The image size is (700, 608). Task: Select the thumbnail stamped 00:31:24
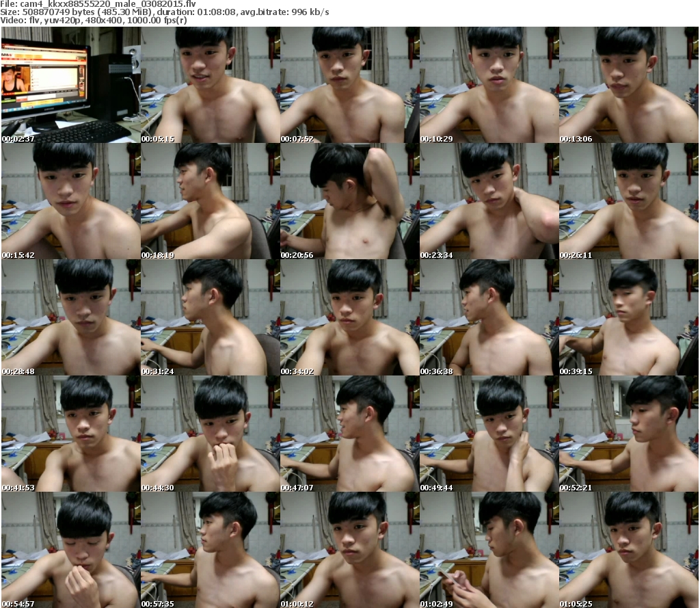(x=211, y=317)
